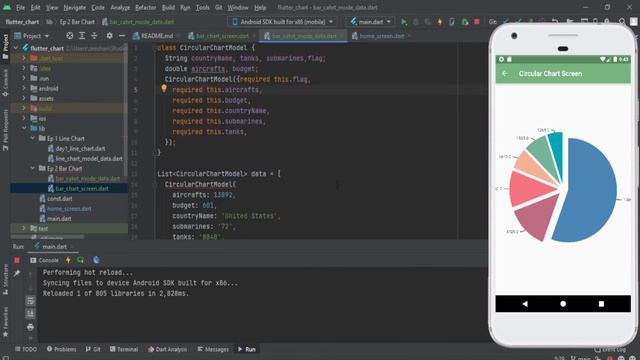Collapse the flutter_chart root folder
The image size is (640, 360).
pyautogui.click(x=16, y=48)
